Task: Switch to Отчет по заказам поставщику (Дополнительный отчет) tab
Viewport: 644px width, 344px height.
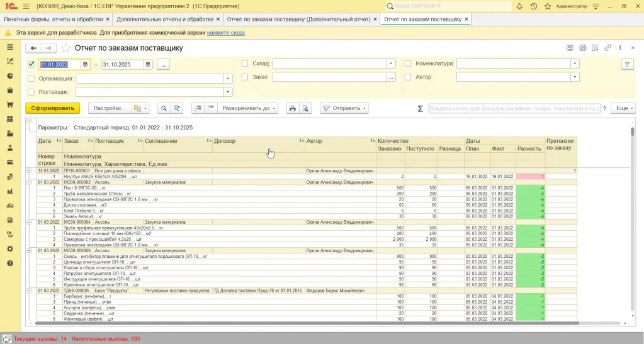Action: [298, 19]
